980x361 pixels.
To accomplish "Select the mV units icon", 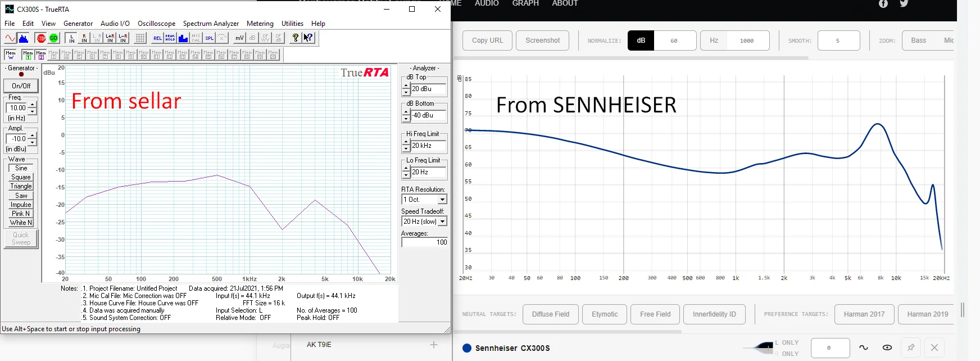I will [239, 38].
